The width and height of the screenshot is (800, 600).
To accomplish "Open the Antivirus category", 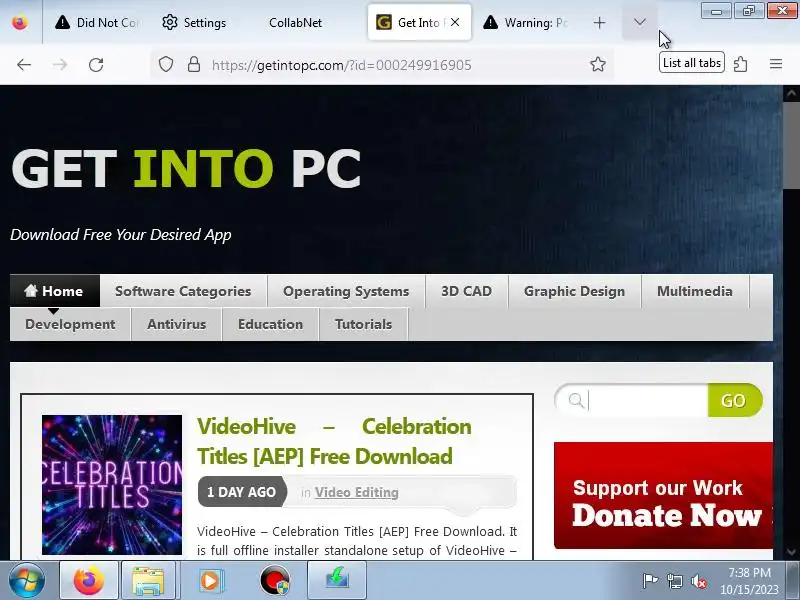I will point(177,324).
